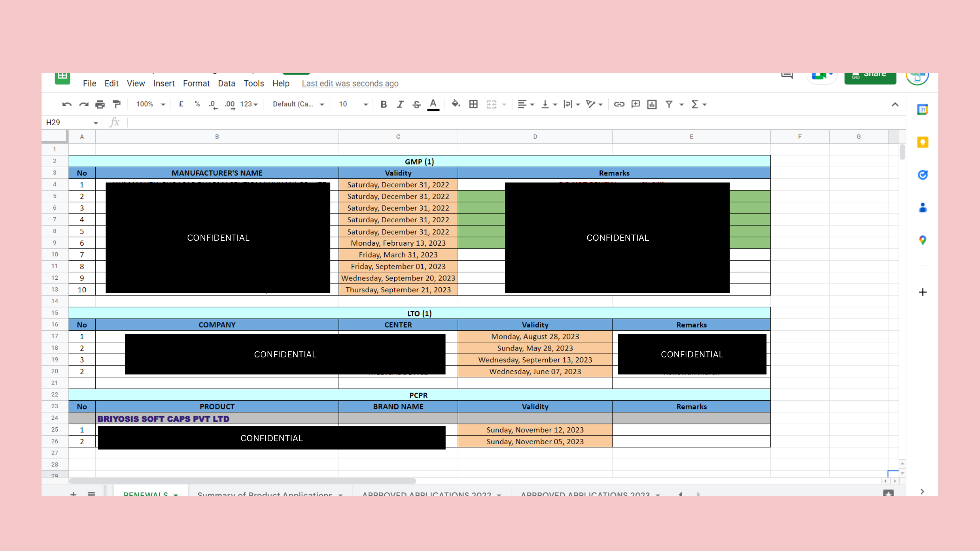This screenshot has height=551, width=980.
Task: Open the fill color picker
Action: coord(456,104)
